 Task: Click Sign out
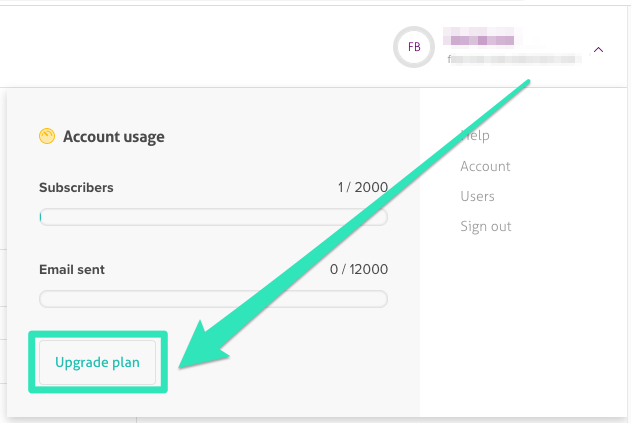(x=485, y=226)
